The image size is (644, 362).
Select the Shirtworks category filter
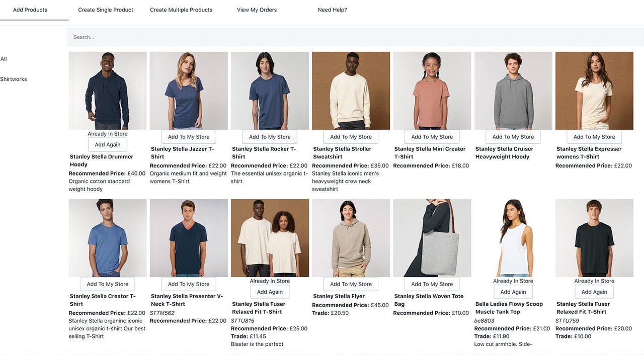click(x=14, y=79)
